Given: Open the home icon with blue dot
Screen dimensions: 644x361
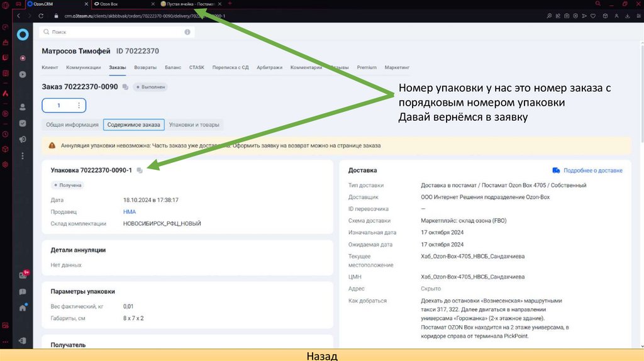Looking at the screenshot, I should 23,307.
